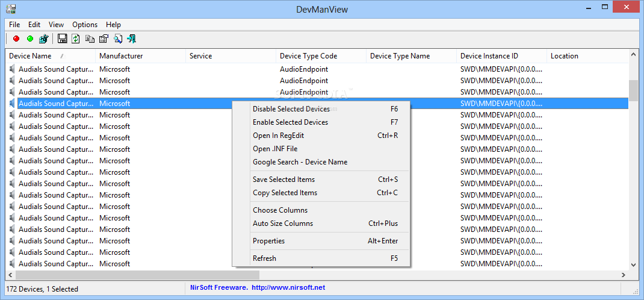Choose Disable Selected Devices in the context menu
The width and height of the screenshot is (644, 300).
coord(321,109)
